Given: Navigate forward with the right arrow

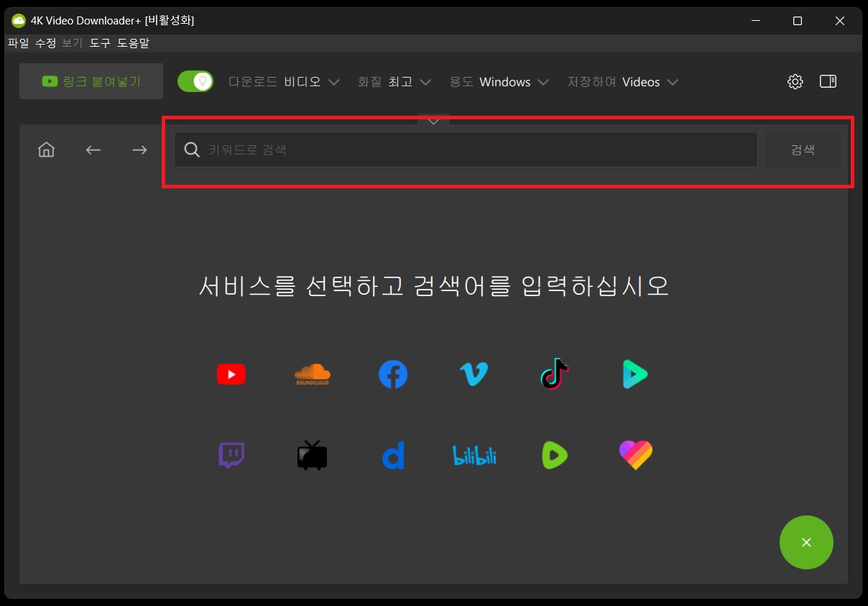Looking at the screenshot, I should coord(139,150).
